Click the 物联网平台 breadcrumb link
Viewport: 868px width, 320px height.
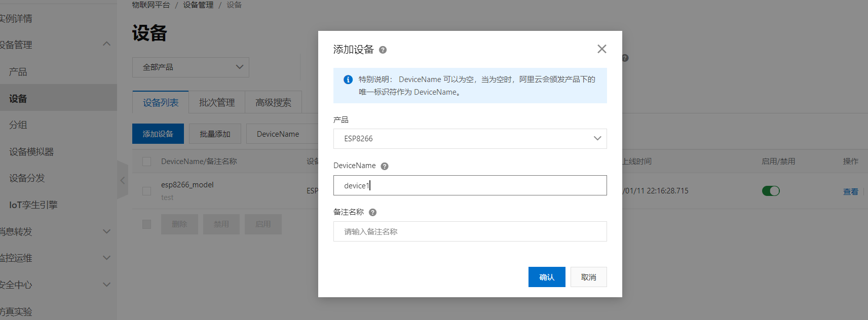coord(151,5)
